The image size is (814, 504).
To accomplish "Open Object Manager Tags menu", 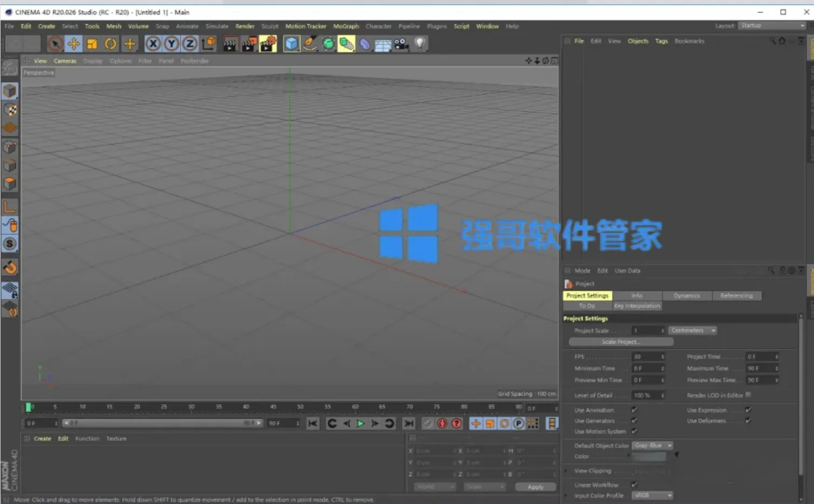I will tap(661, 41).
